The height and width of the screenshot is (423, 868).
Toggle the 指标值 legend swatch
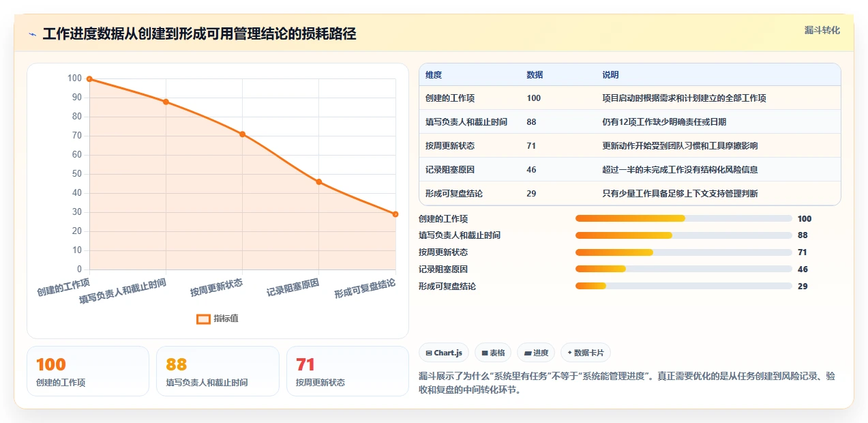203,319
